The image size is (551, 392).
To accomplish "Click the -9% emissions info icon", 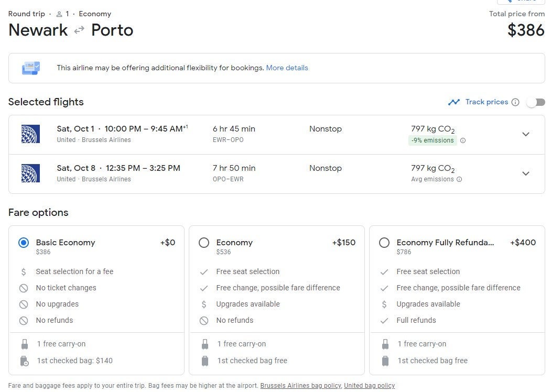I will 462,140.
